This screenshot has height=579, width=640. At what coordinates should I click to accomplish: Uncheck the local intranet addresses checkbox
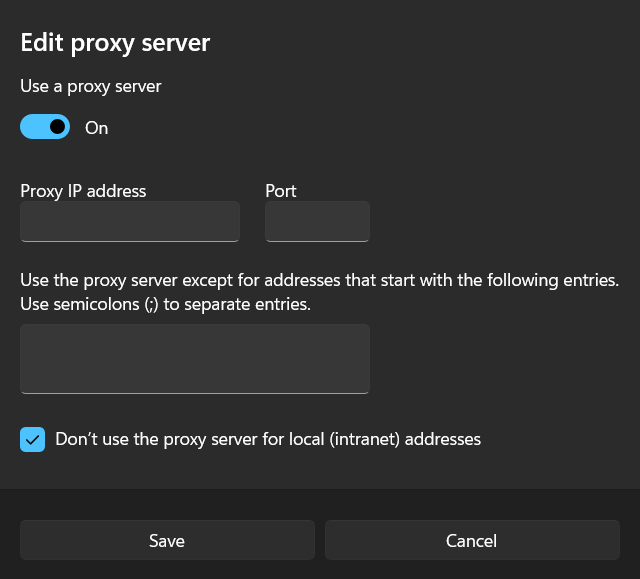coord(33,439)
